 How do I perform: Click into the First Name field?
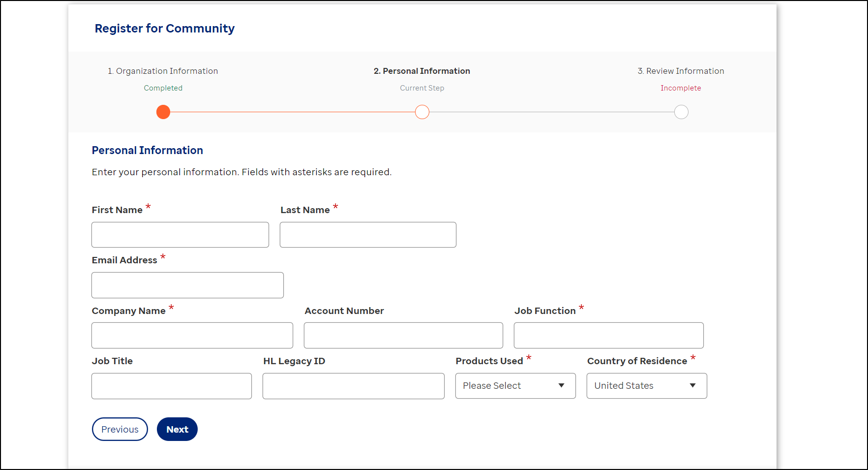tap(180, 235)
